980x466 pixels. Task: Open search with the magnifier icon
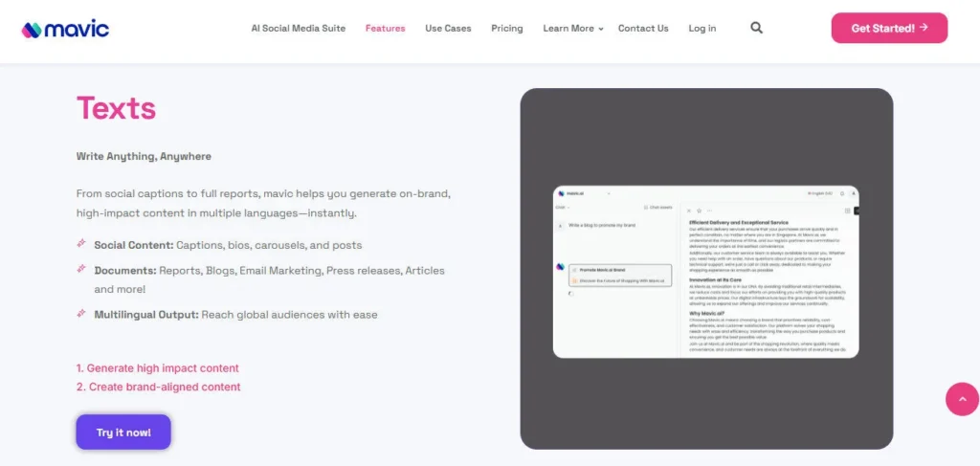point(756,29)
